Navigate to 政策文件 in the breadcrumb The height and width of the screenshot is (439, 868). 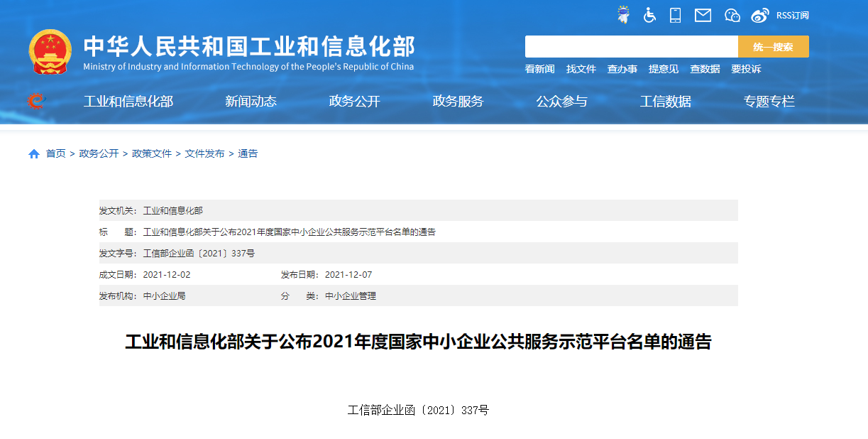coord(152,153)
